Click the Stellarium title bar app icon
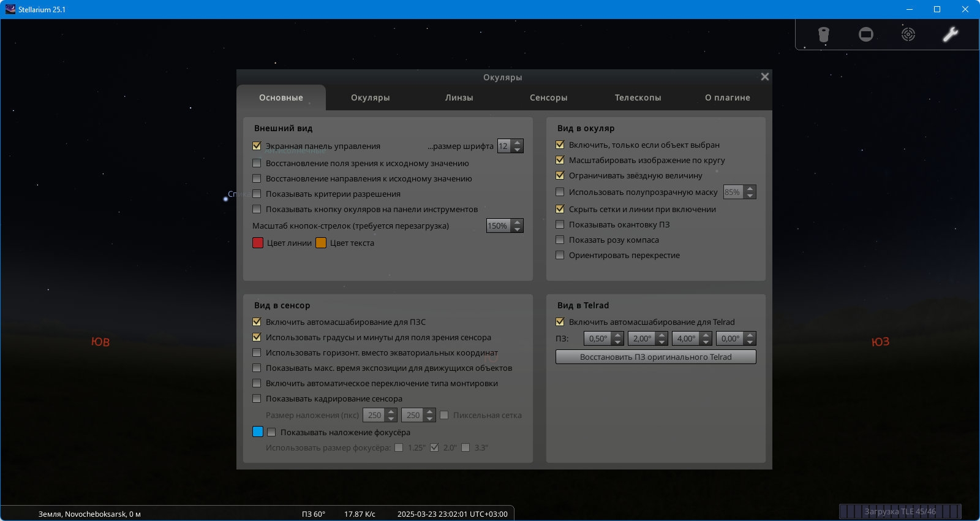Screen dimensions: 980x521 click(10, 9)
